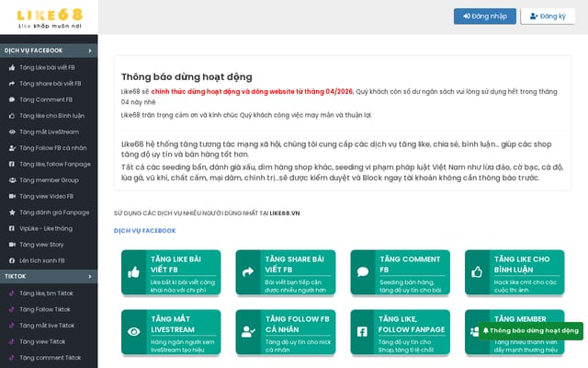
Task: Click star icon beside Tăng đánh giá Fanpage
Action: pos(12,213)
